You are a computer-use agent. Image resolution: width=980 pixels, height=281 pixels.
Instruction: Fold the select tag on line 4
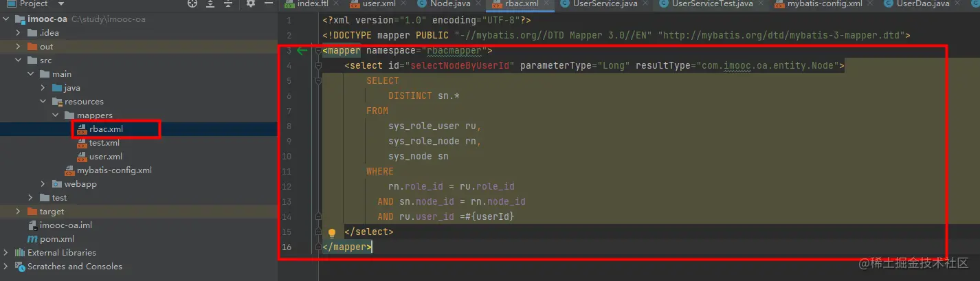coord(318,66)
